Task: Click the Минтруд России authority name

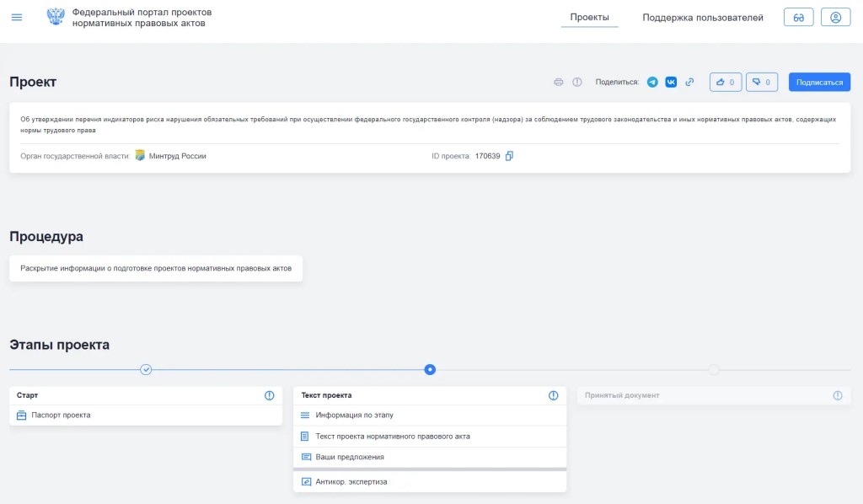Action: [177, 156]
